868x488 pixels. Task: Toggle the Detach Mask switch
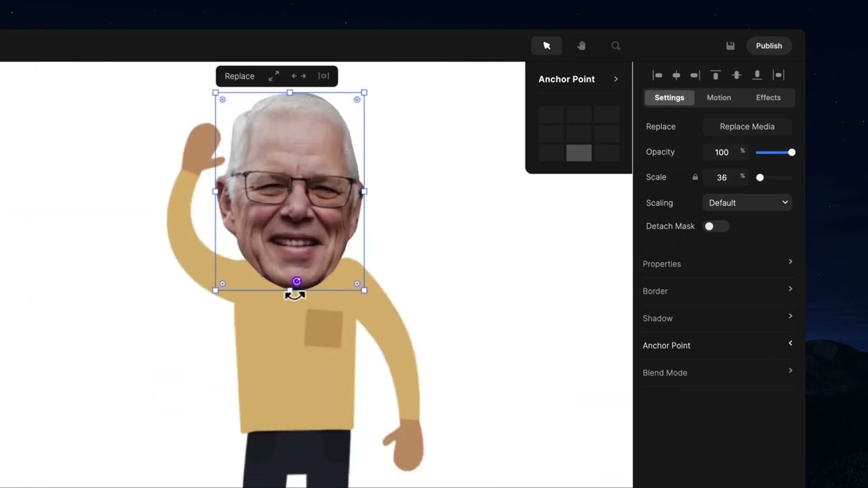click(x=716, y=226)
